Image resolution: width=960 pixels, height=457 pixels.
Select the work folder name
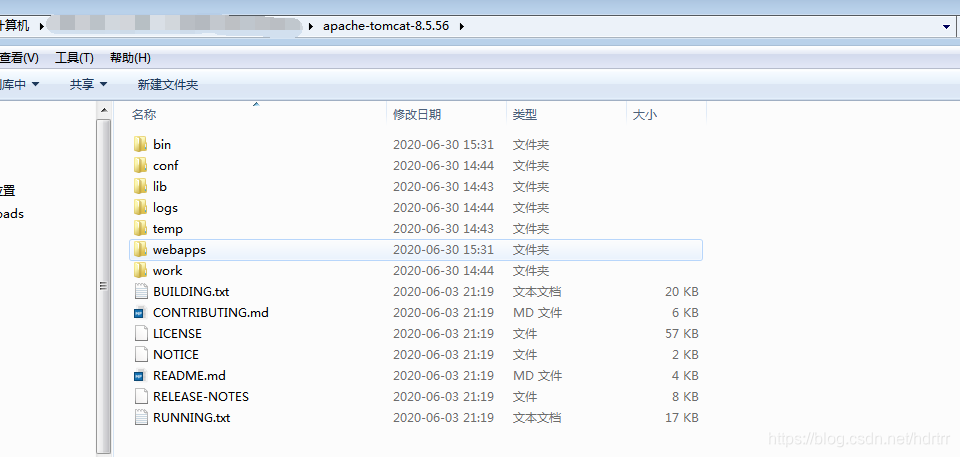coord(168,270)
